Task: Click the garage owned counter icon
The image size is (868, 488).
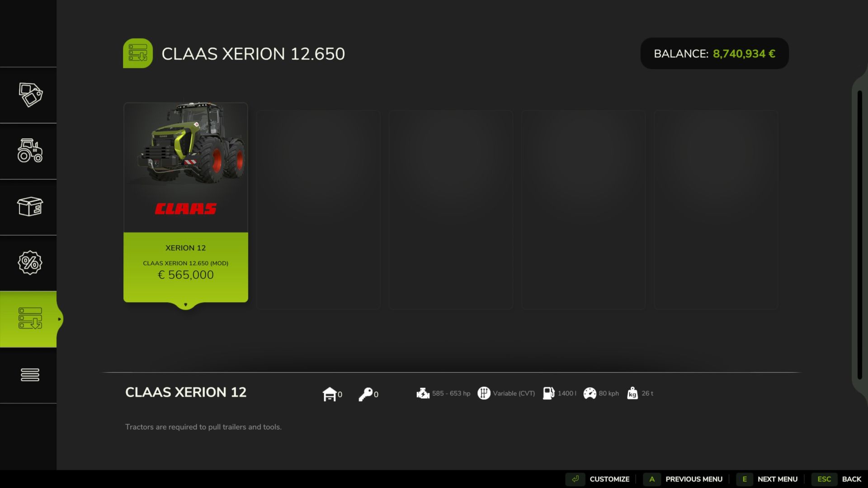Action: coord(330,394)
